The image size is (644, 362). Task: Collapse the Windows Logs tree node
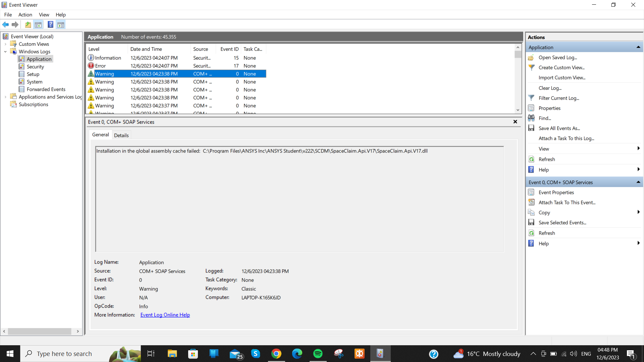coord(5,52)
